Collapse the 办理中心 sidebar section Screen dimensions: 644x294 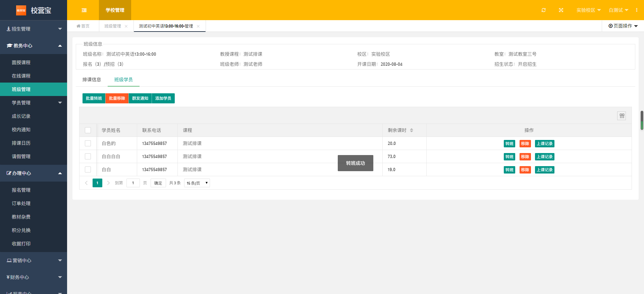(34, 173)
